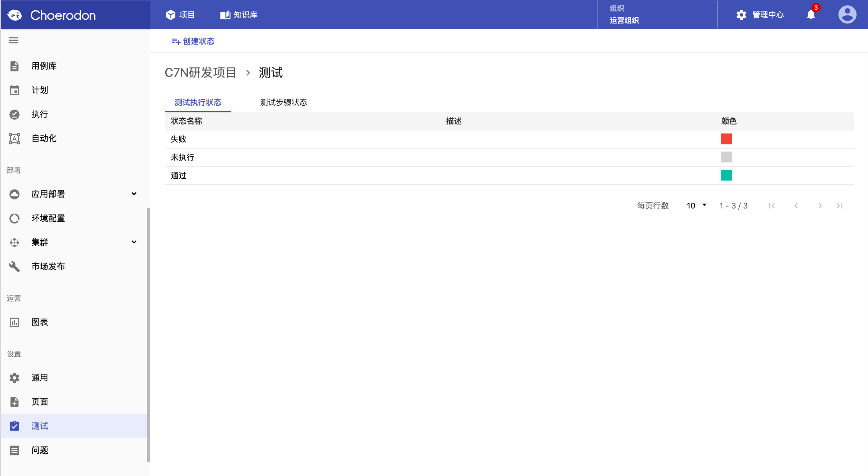Click the hamburger menu collapse icon
The height and width of the screenshot is (476, 868).
(14, 40)
